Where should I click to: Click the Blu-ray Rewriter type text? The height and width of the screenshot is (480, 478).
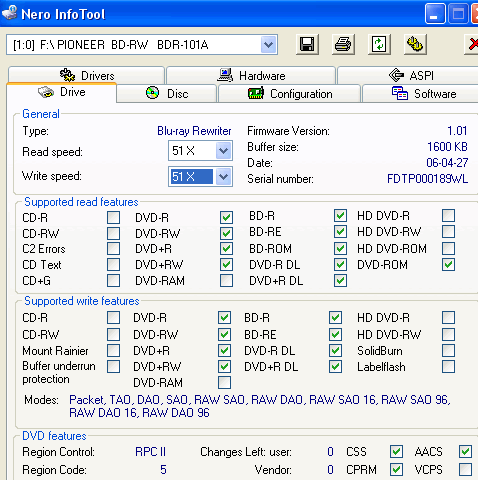[194, 131]
